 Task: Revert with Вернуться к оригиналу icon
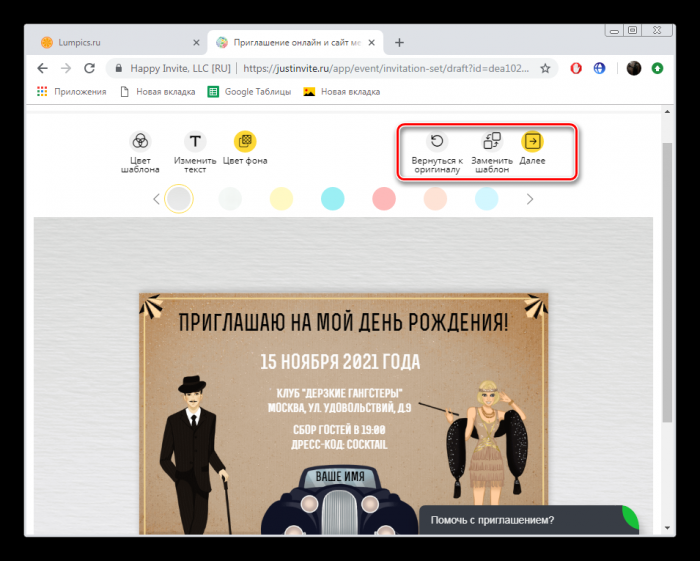(x=437, y=142)
